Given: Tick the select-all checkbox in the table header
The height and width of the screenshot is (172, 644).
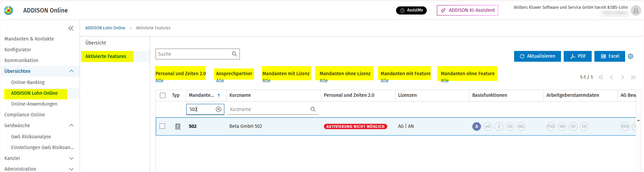Looking at the screenshot, I should (x=163, y=95).
